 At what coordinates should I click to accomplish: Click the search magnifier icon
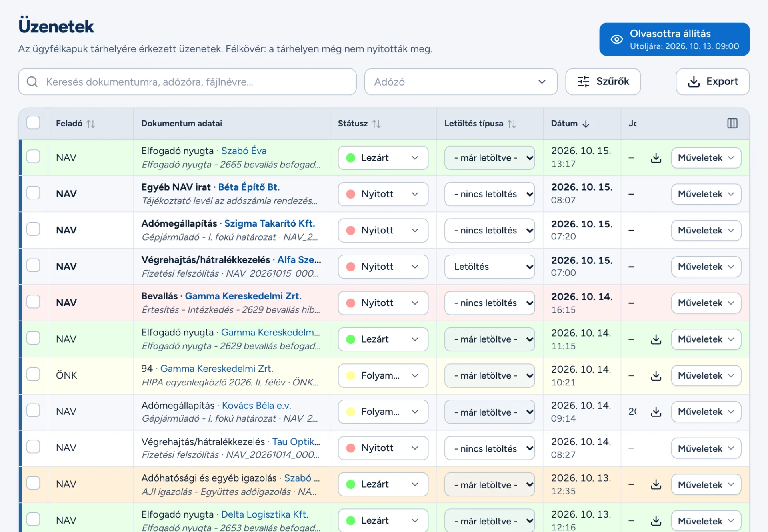[32, 82]
